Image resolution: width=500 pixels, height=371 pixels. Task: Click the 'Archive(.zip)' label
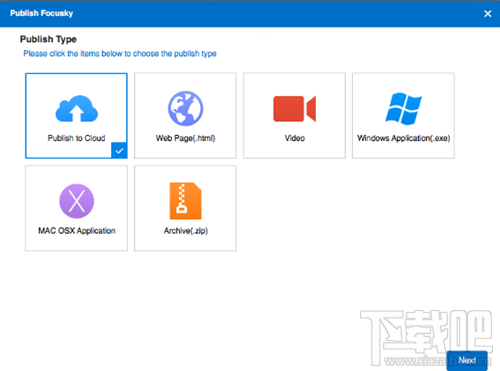tap(186, 231)
